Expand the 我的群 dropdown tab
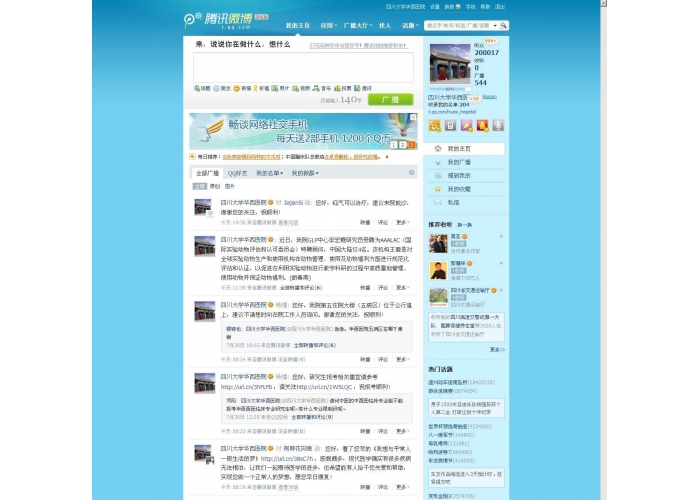 pyautogui.click(x=305, y=173)
